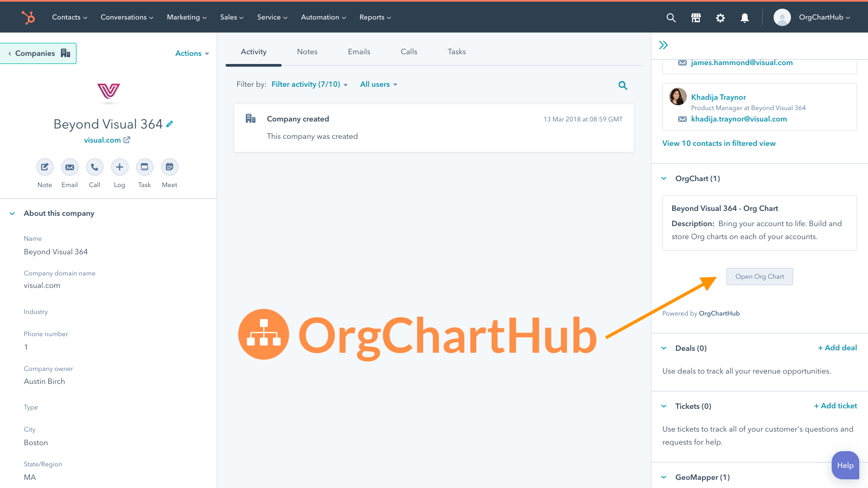This screenshot has height=488, width=868.
Task: Collapse the About this company section
Action: tap(12, 214)
